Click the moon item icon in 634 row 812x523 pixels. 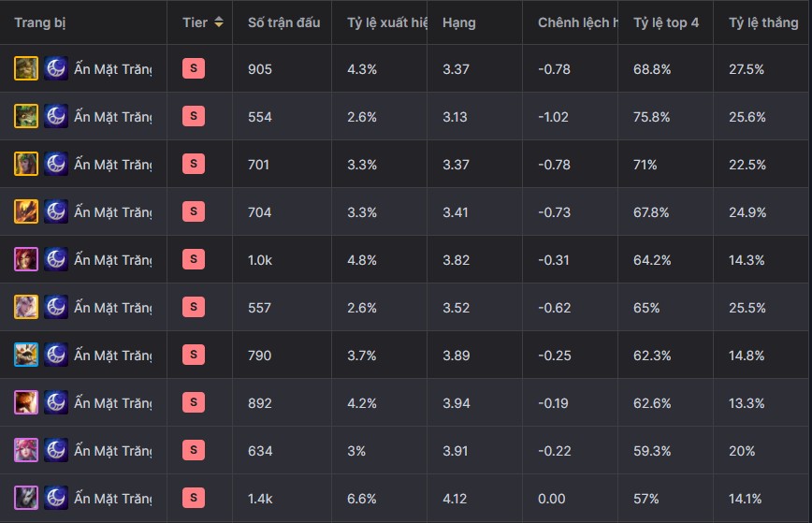click(x=56, y=451)
